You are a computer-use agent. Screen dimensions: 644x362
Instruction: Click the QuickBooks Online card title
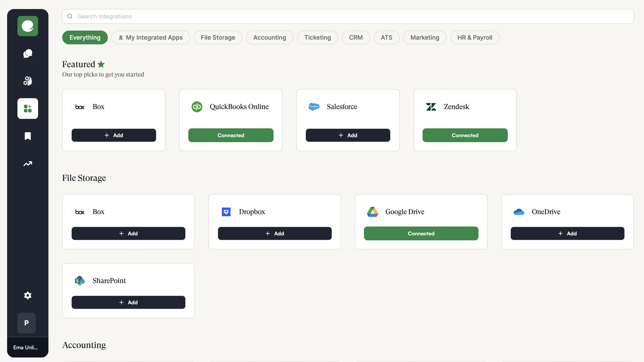(x=239, y=107)
